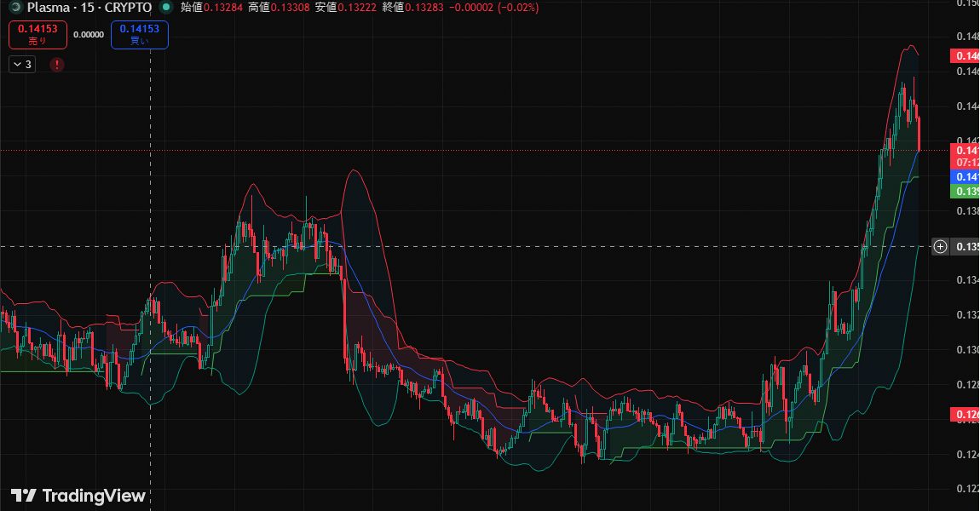980x511 pixels.
Task: Click the red 0.126 lower price label
Action: point(966,415)
